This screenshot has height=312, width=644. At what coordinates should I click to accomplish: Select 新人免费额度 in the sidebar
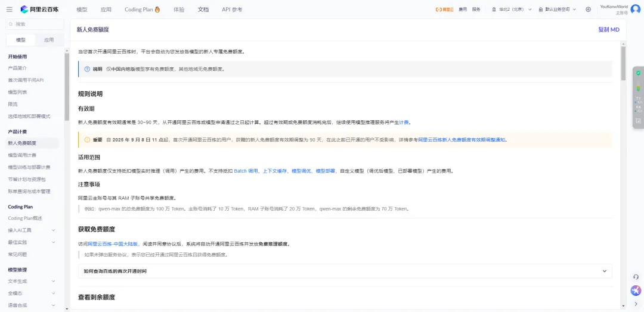click(x=32, y=143)
